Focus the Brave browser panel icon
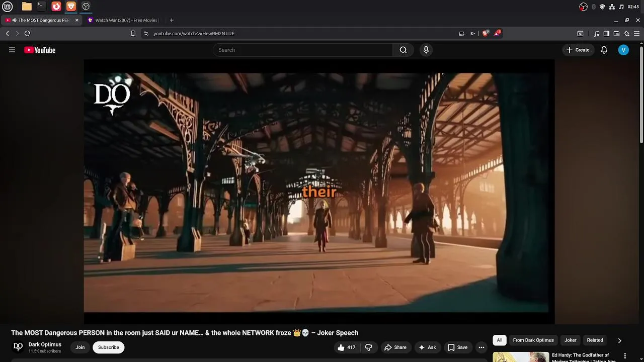Viewport: 644px width, 362px height. [x=71, y=7]
